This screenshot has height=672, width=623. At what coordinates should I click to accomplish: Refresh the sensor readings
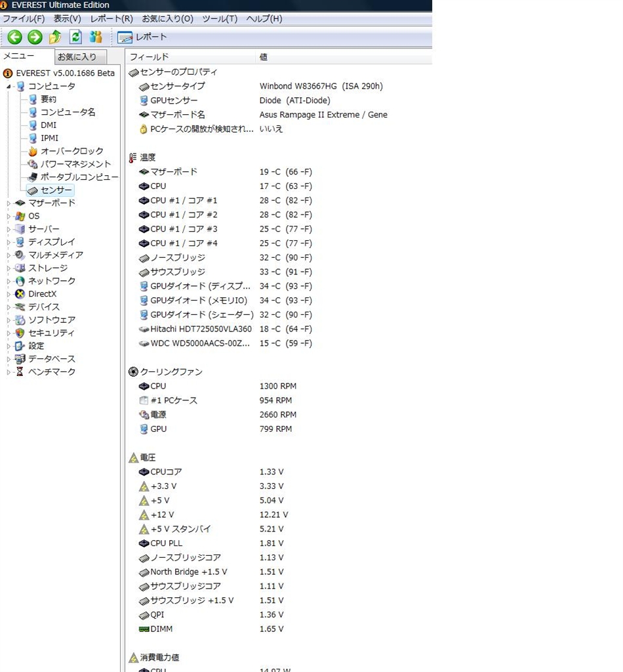tap(76, 37)
